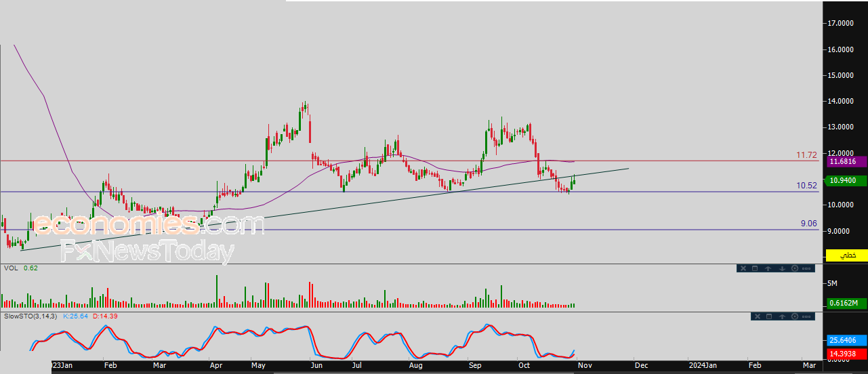Click the 2024Jan date axis label
Screen dimensions: 868x374
tap(701, 366)
